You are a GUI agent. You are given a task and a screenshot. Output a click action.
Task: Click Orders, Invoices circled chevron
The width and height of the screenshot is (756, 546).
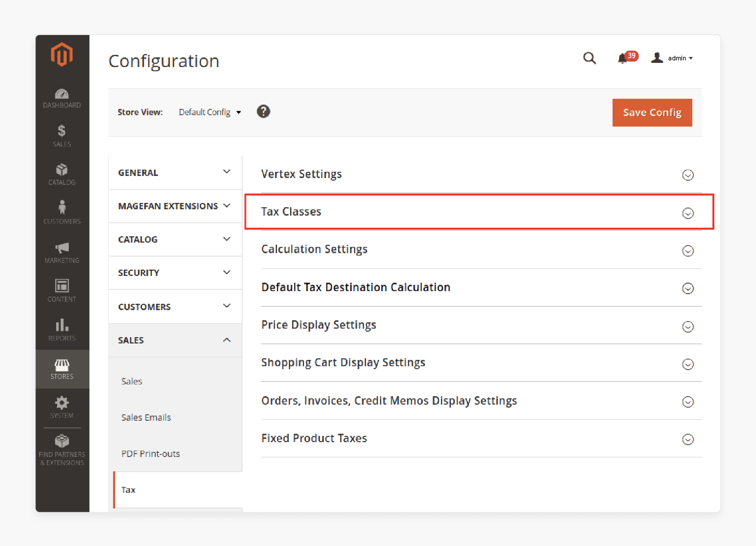(688, 402)
